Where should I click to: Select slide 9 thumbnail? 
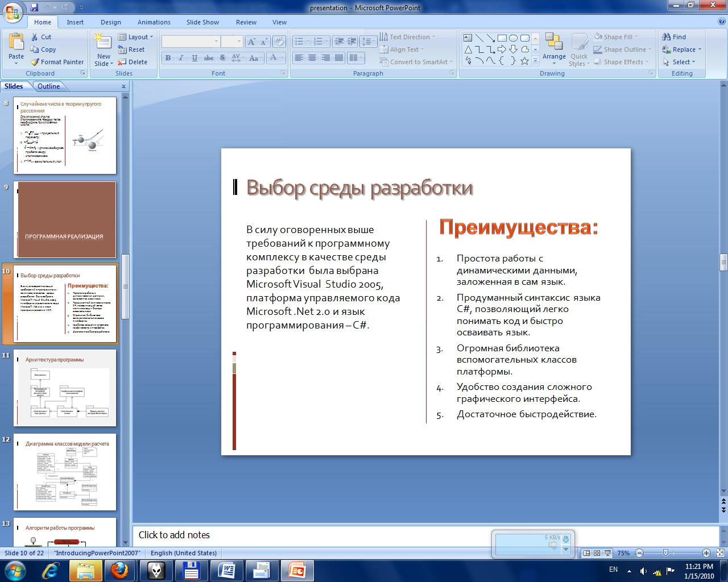pyautogui.click(x=65, y=220)
